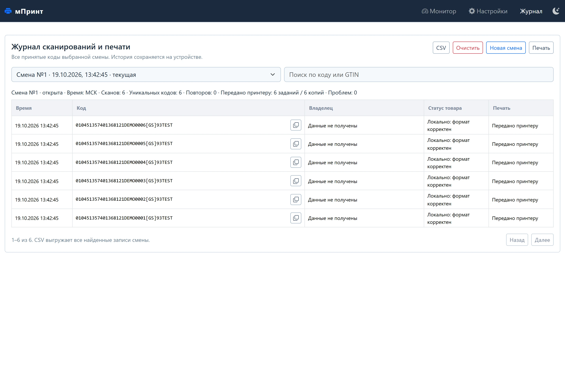Open the Настройки page
Viewport: 565px width, 392px height.
coord(488,11)
